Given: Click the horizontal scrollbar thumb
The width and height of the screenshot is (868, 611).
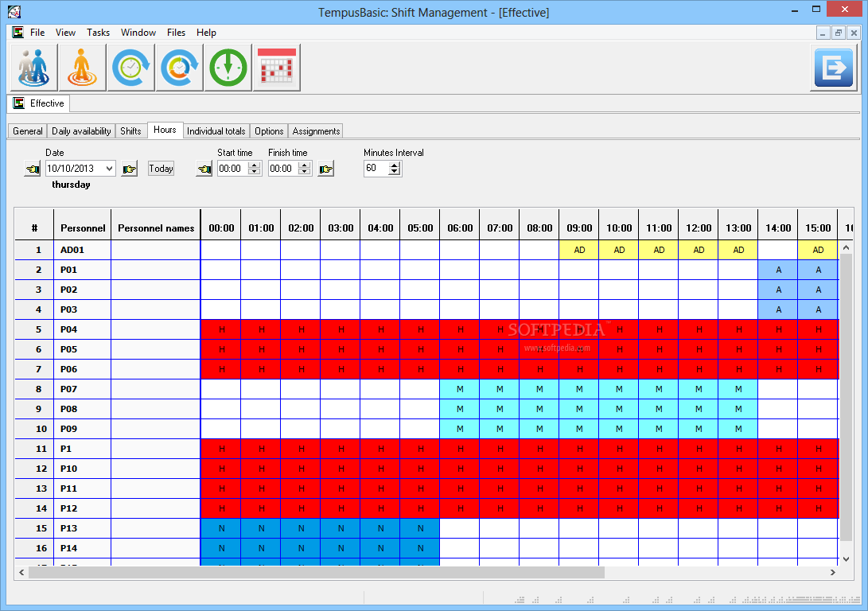Looking at the screenshot, I should click(x=317, y=572).
